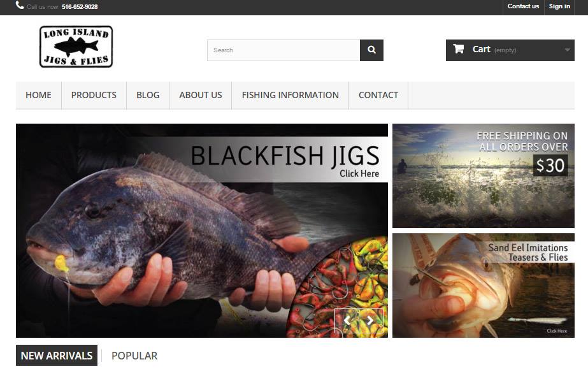Open the About Us page
Image resolution: width=588 pixels, height=369 pixels.
pos(200,95)
